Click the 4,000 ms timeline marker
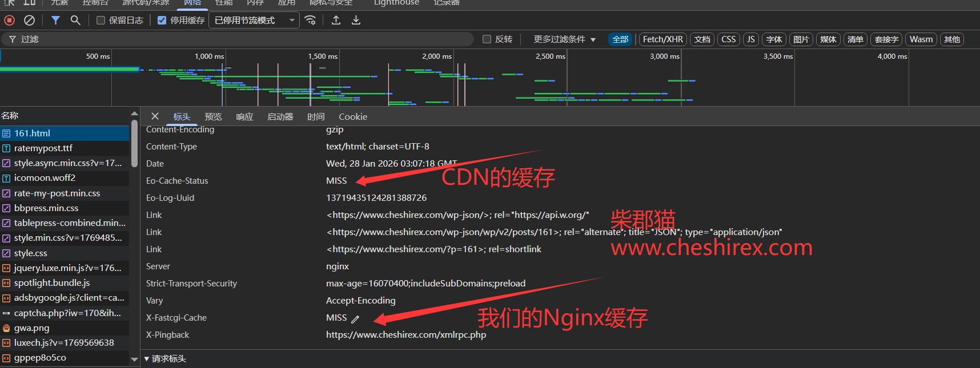 coord(892,56)
